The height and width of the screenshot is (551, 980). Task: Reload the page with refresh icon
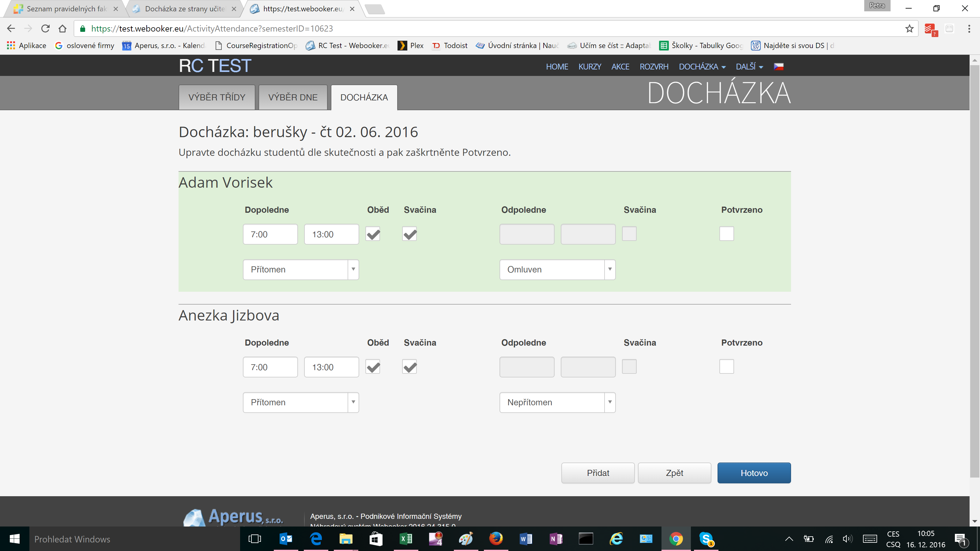coord(45,28)
